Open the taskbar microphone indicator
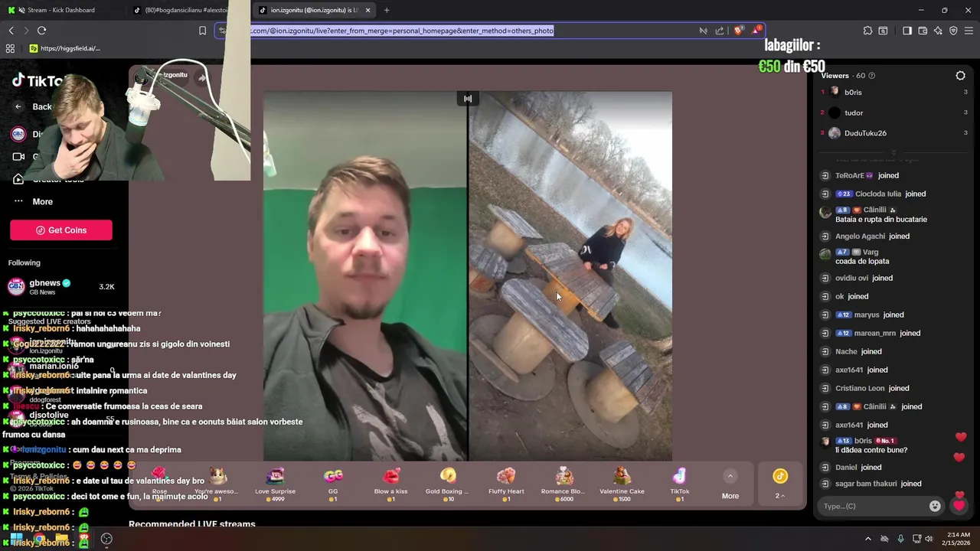This screenshot has width=980, height=551. (x=900, y=539)
